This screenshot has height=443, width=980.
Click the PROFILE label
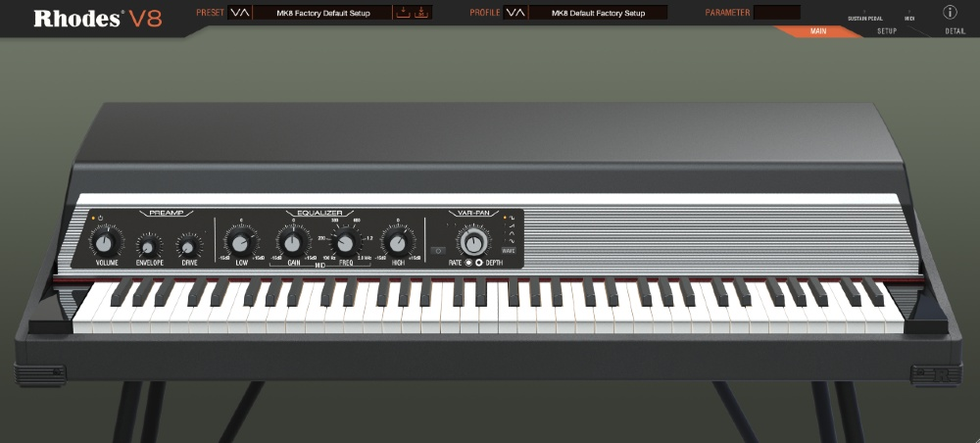point(485,13)
